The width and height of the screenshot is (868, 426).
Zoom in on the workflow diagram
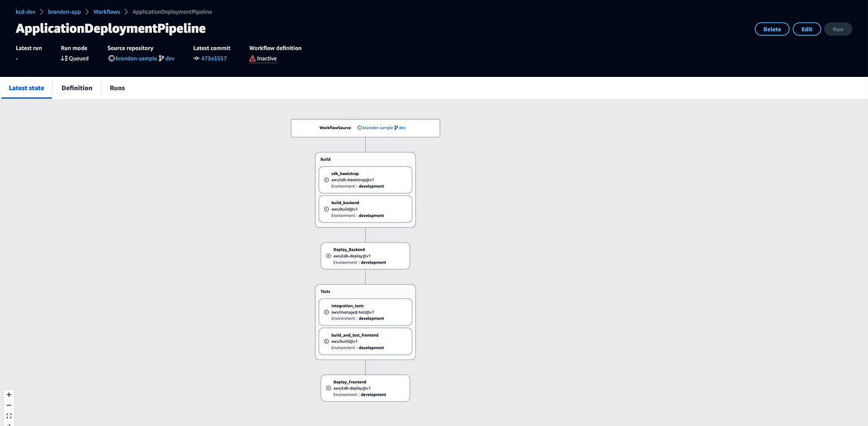tap(9, 394)
